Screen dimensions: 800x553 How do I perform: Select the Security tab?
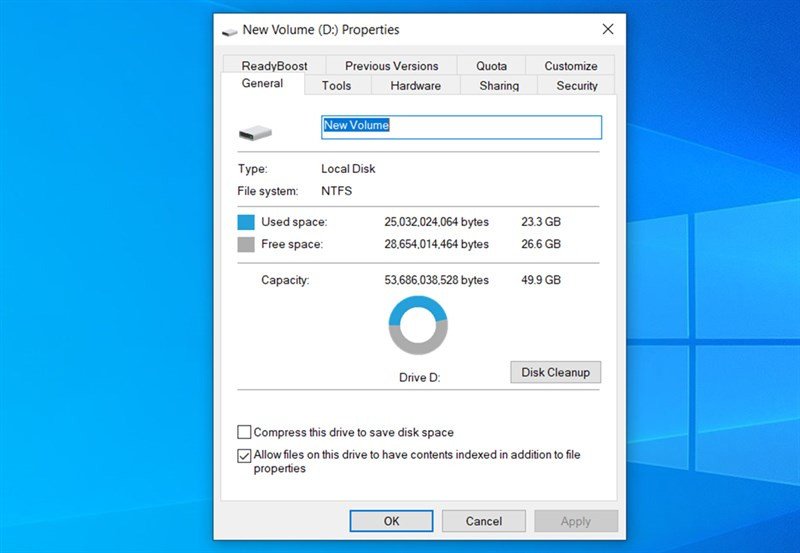[577, 86]
